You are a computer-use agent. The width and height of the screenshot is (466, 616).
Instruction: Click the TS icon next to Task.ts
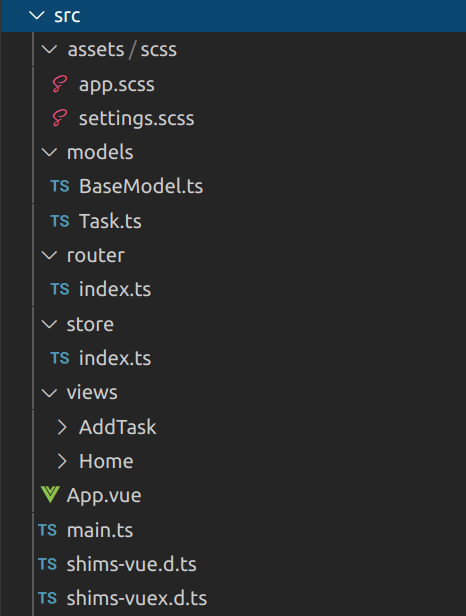coord(60,221)
